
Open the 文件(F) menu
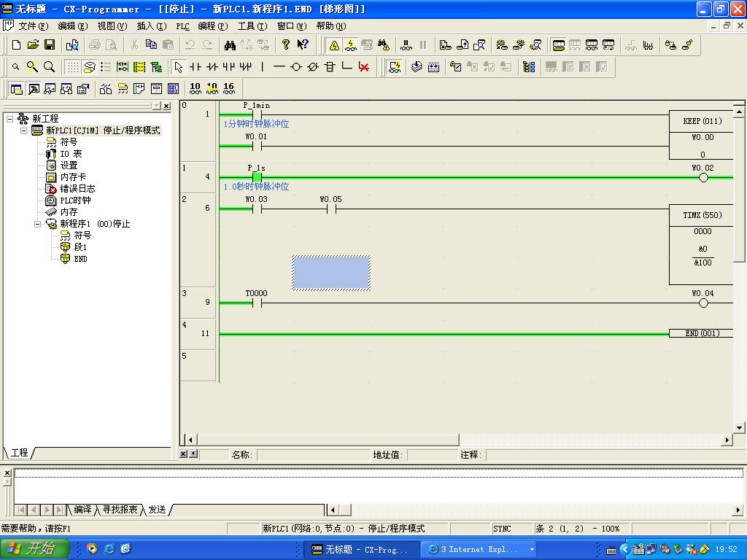(32, 26)
